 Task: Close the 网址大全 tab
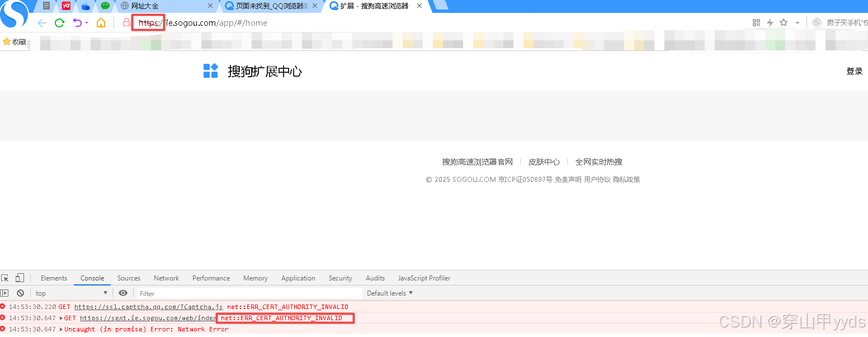[210, 6]
